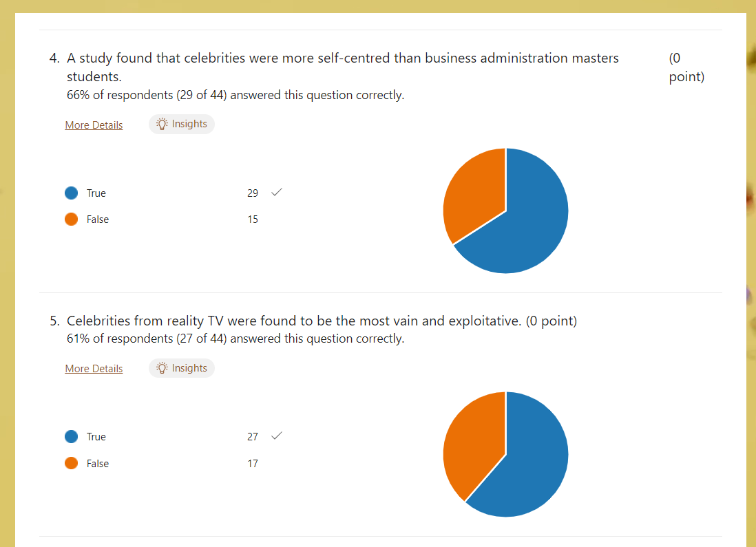The image size is (756, 547).
Task: Click the blue True legend dot in question 4
Action: [x=72, y=193]
